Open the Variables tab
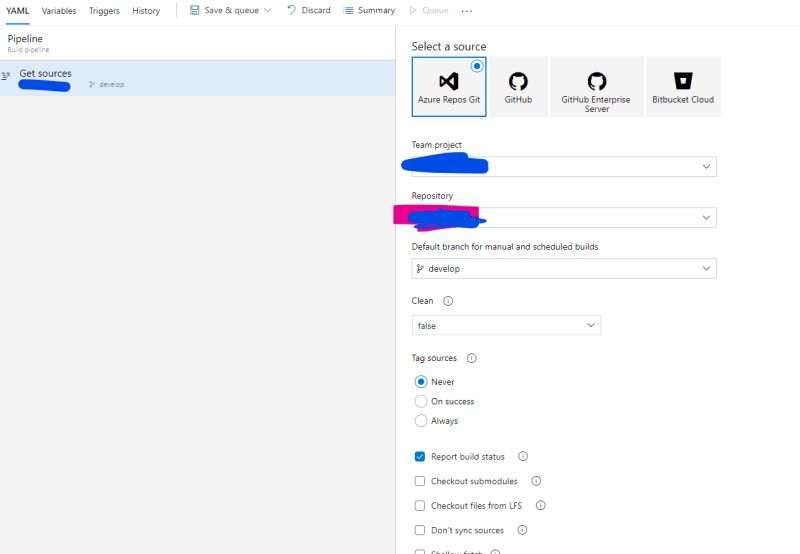 [59, 11]
